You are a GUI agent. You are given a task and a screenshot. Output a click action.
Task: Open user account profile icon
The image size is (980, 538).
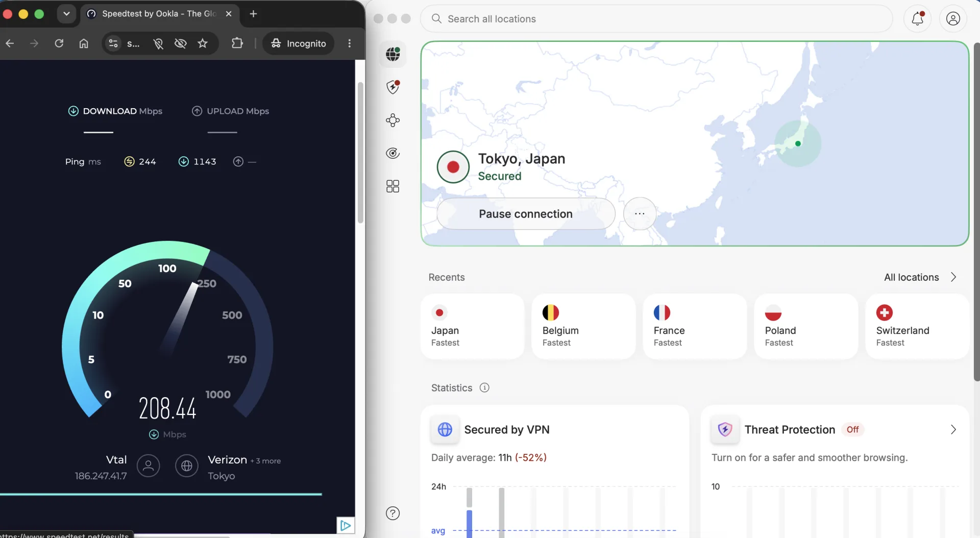(952, 18)
